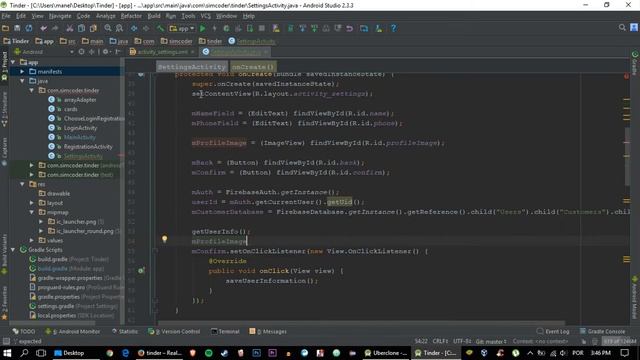Open RegistrationActivity in project tree
The height and width of the screenshot is (360, 640).
point(88,147)
